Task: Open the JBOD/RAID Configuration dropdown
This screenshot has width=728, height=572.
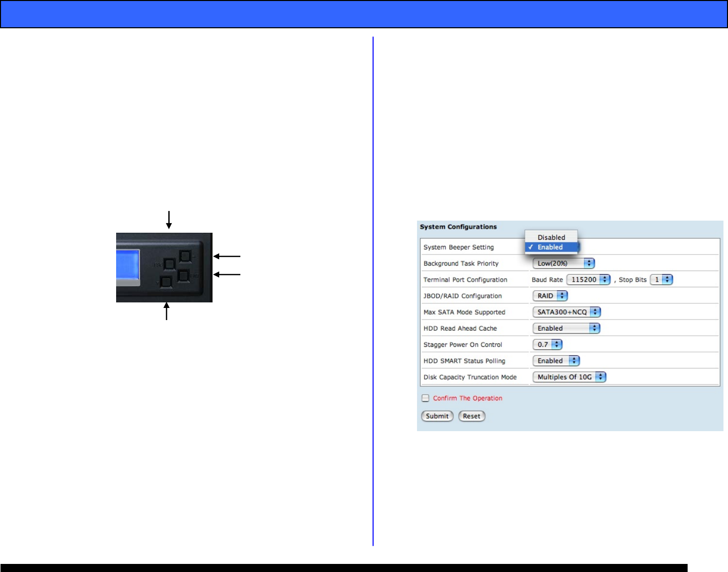Action: [x=550, y=296]
